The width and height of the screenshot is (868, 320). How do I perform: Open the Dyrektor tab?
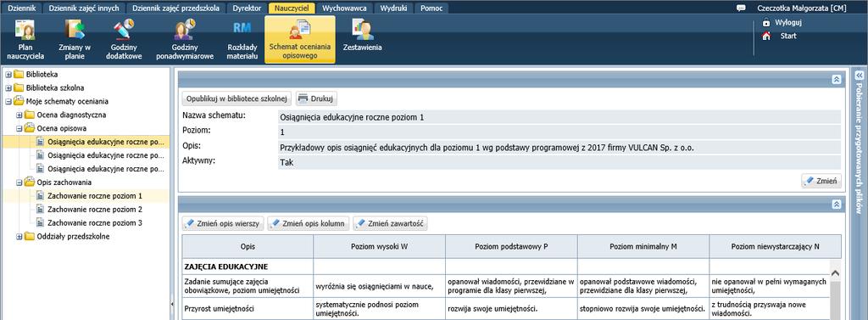click(x=247, y=8)
